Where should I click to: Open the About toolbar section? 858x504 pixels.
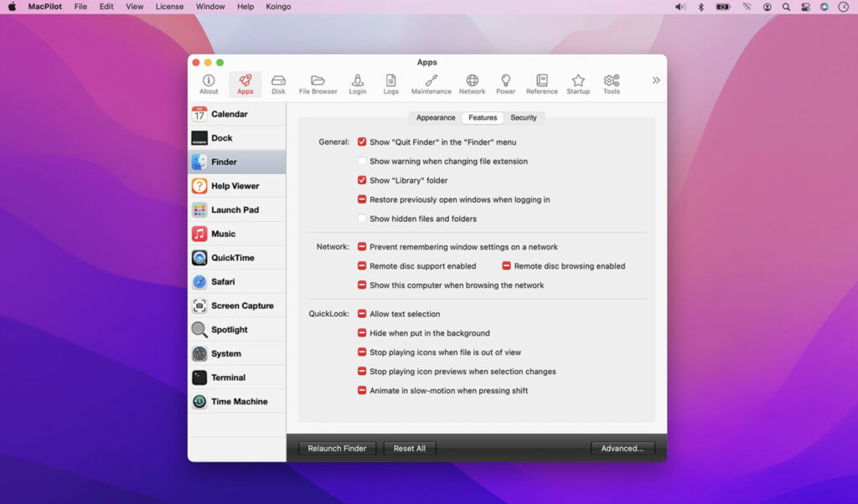[x=209, y=85]
